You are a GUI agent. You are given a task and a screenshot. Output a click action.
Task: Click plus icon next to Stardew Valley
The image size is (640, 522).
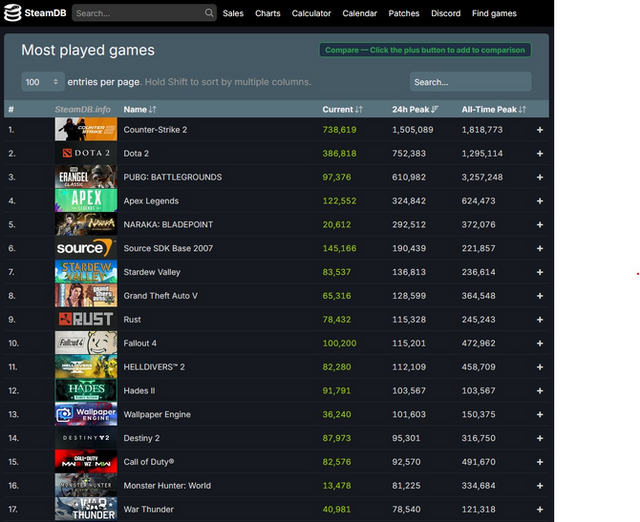click(x=540, y=272)
